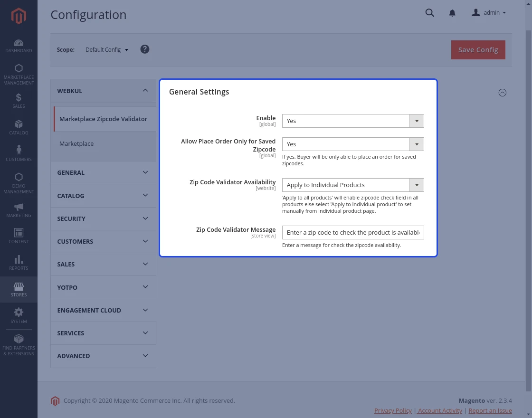532x418 pixels.
Task: Open the Default Config scope switcher
Action: pyautogui.click(x=107, y=50)
